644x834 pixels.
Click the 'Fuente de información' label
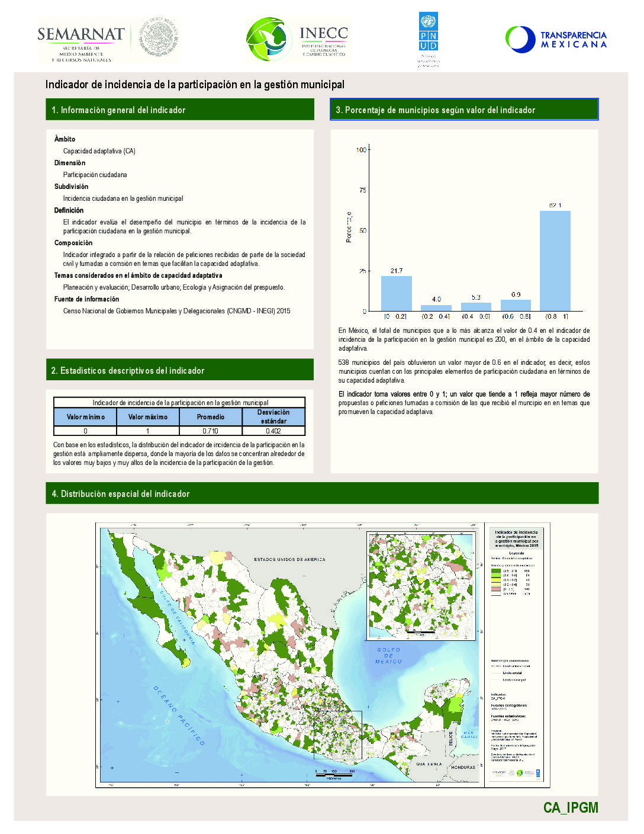[x=87, y=299]
